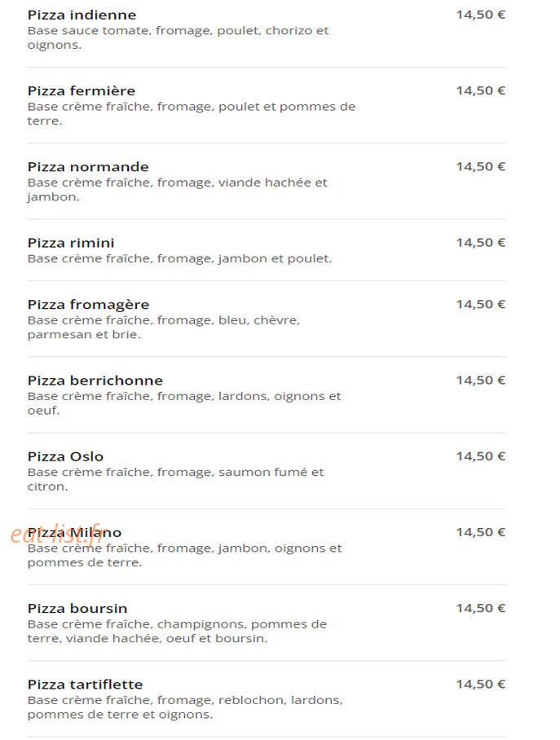Click Pizza fromagère cheese ingredients description
The width and height of the screenshot is (560, 740).
pyautogui.click(x=164, y=328)
